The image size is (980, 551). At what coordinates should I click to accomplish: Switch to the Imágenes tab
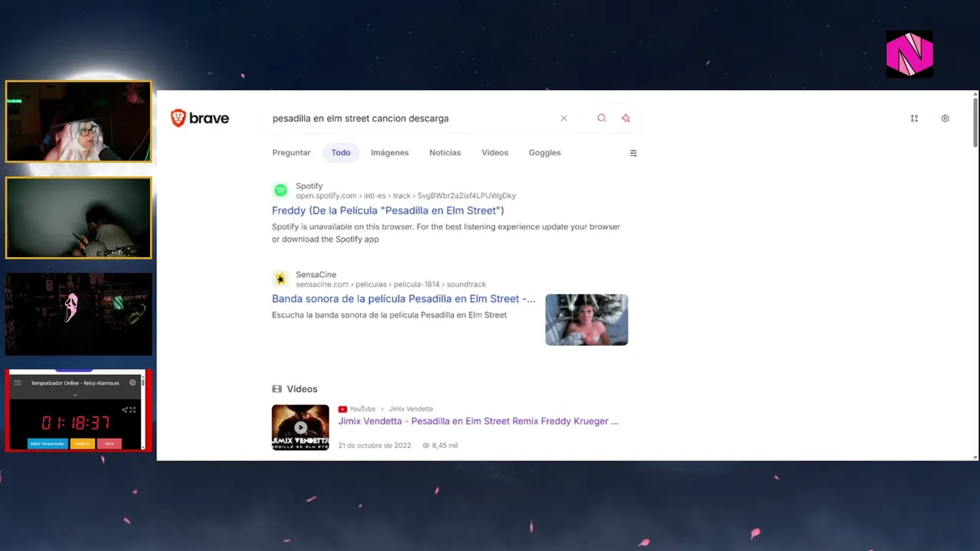[390, 152]
